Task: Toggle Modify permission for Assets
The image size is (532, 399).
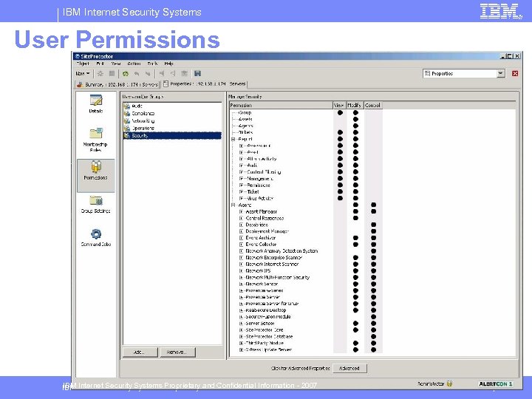Action: [355, 119]
